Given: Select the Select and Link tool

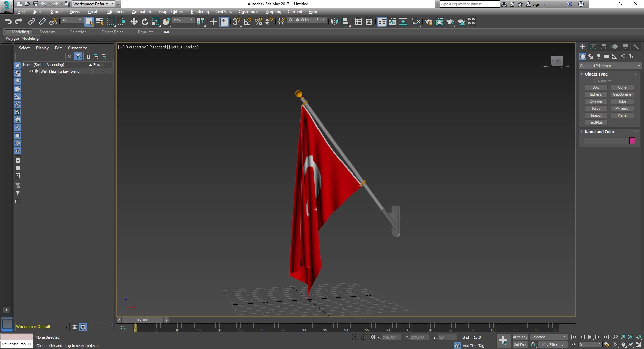Looking at the screenshot, I should (31, 22).
